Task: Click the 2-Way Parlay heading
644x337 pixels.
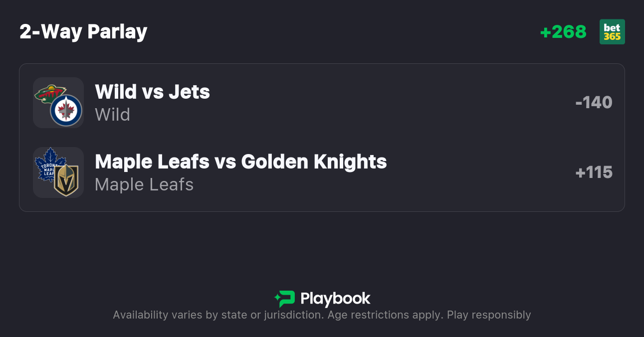Action: click(83, 32)
